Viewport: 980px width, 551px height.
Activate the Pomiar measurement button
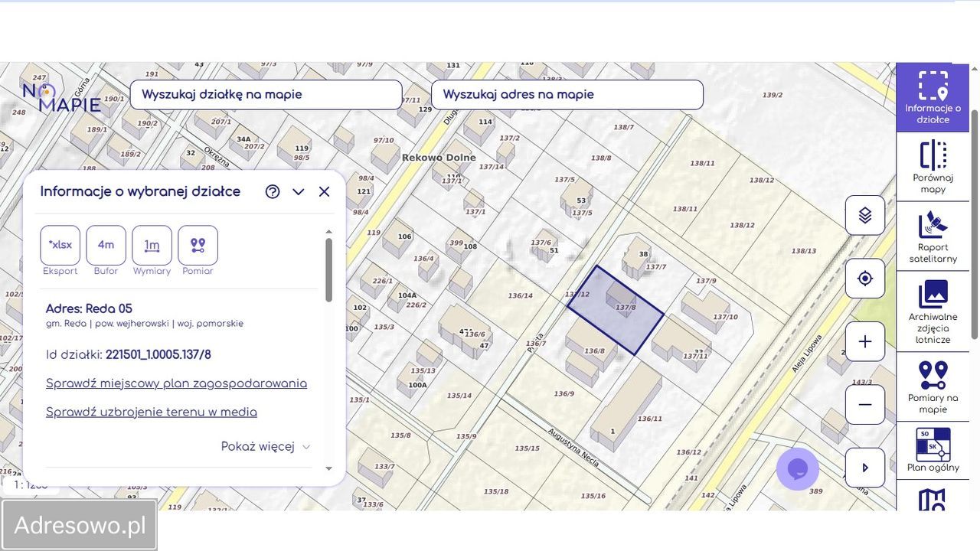[x=198, y=245]
